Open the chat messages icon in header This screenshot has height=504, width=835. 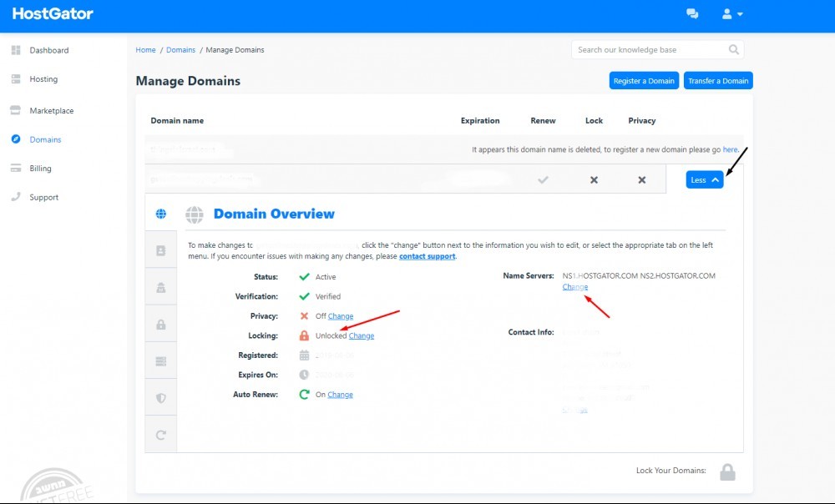tap(692, 14)
